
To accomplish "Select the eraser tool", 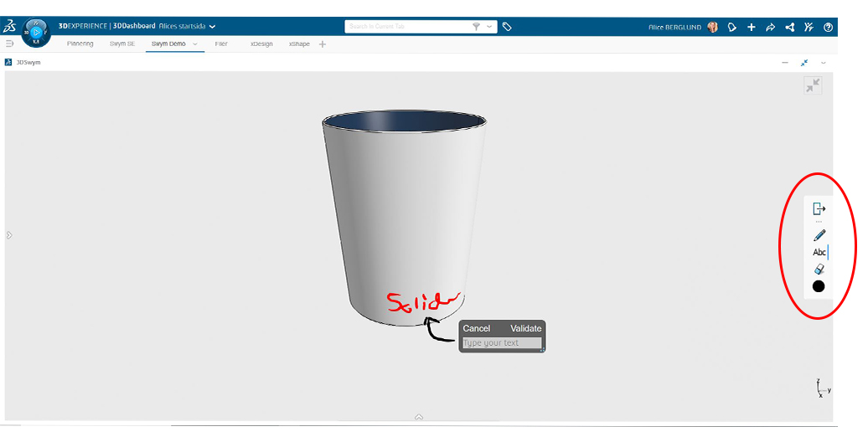I will point(819,270).
